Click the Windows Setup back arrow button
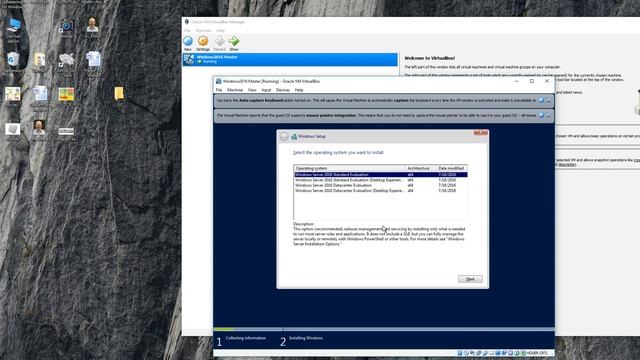 coord(284,137)
